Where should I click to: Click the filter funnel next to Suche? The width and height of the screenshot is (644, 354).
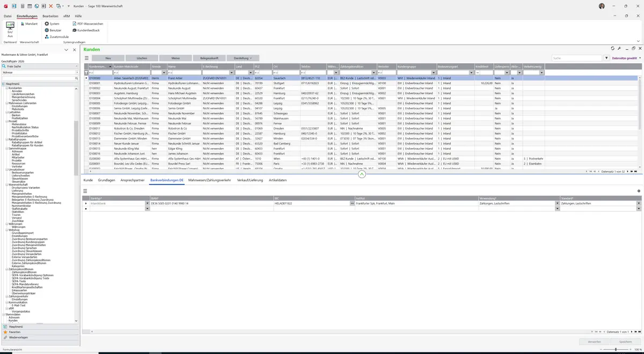(x=606, y=58)
